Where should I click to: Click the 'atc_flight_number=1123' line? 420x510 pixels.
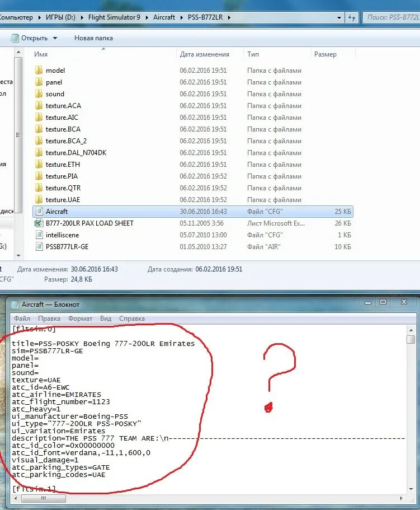[x=61, y=402]
